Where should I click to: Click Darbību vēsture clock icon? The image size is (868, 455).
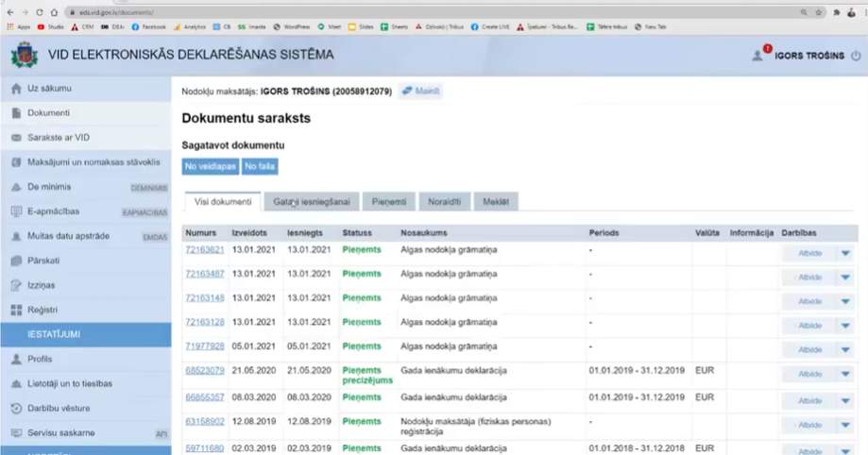click(x=16, y=409)
